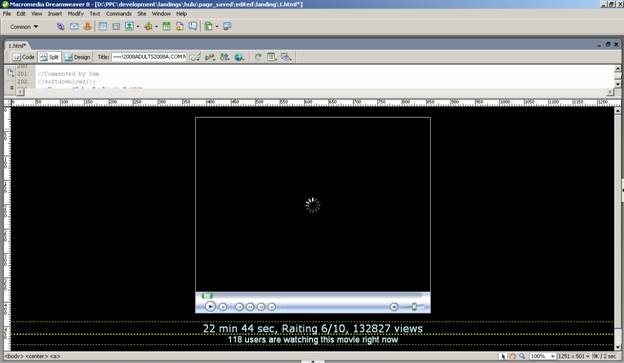This screenshot has width=624, height=363.
Task: Select the Zoom magnifier tool in status bar
Action: [x=522, y=356]
